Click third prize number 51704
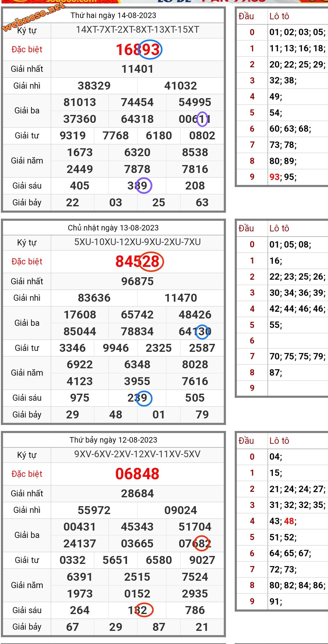 pos(195,527)
